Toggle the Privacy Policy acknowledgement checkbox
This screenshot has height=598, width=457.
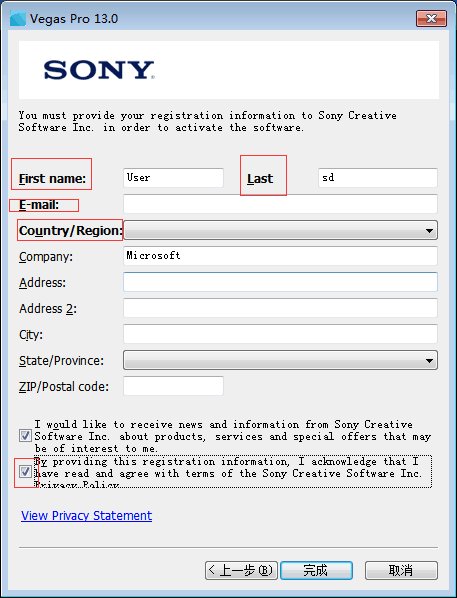(x=25, y=472)
